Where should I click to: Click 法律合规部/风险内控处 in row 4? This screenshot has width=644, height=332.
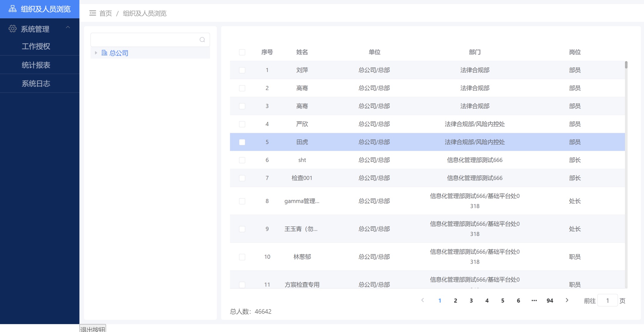click(475, 124)
